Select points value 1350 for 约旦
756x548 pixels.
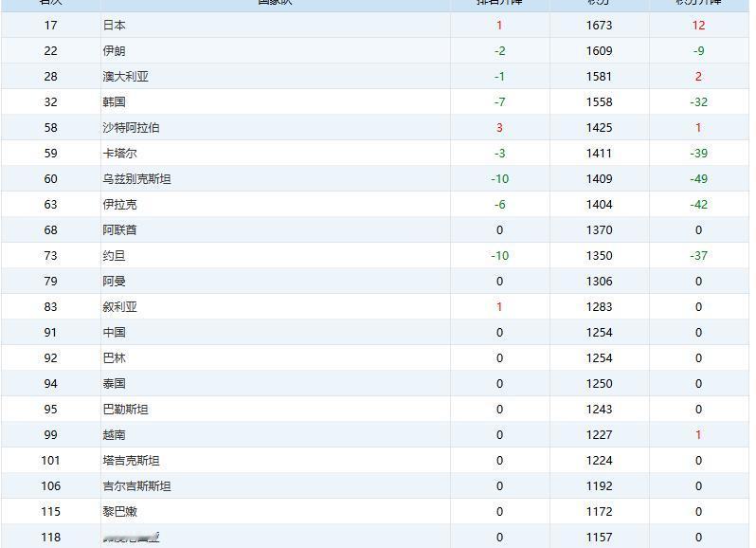coord(600,256)
